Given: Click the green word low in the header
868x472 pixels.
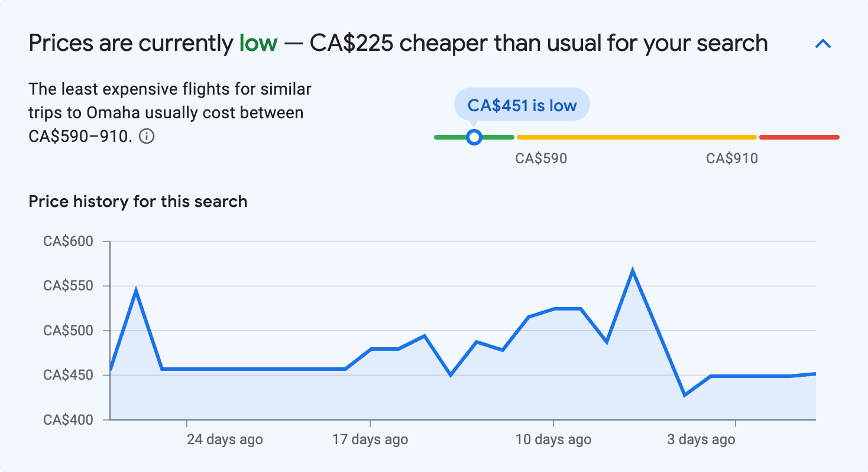Looking at the screenshot, I should (258, 42).
